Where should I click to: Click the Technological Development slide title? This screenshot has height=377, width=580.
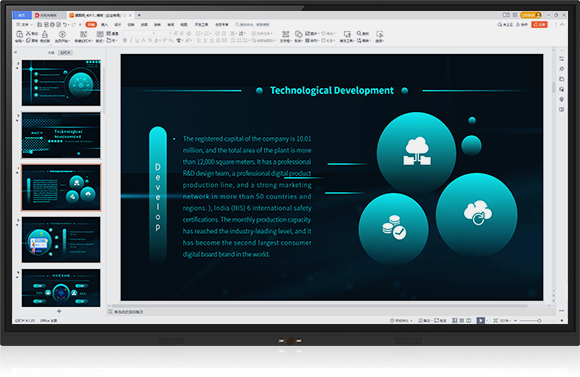pos(332,91)
